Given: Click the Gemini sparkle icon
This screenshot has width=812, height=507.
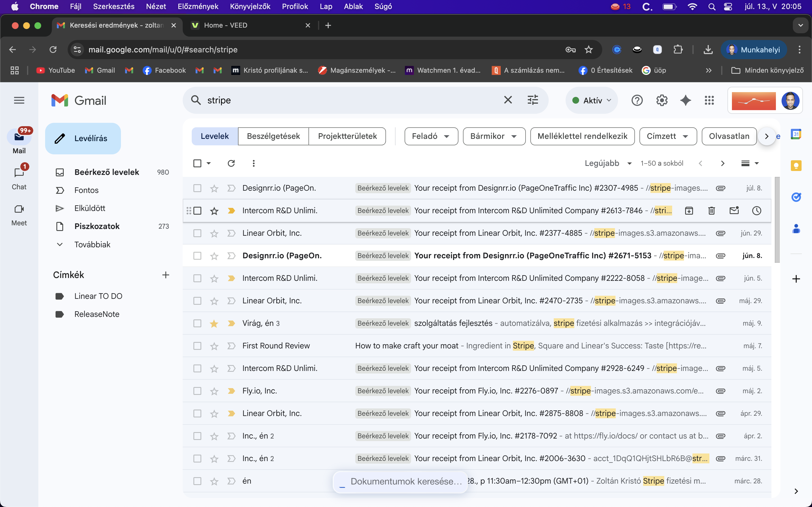Looking at the screenshot, I should [685, 100].
